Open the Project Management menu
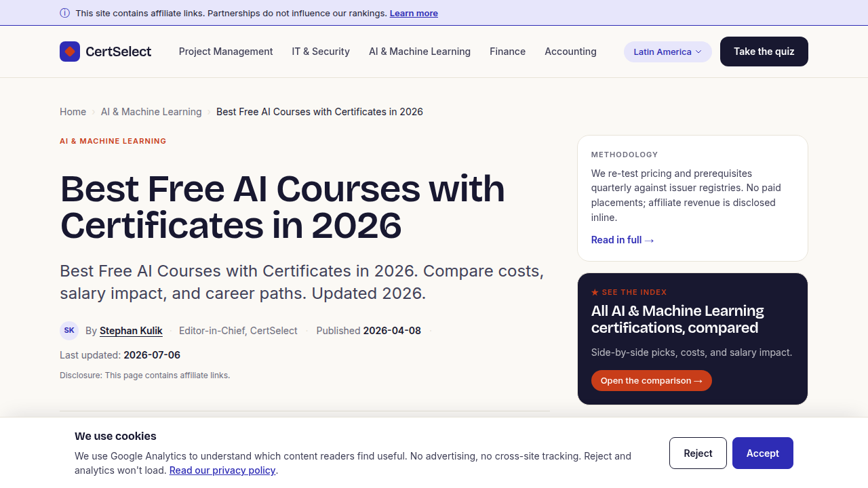Screen dimensions: 868x488 point(226,52)
